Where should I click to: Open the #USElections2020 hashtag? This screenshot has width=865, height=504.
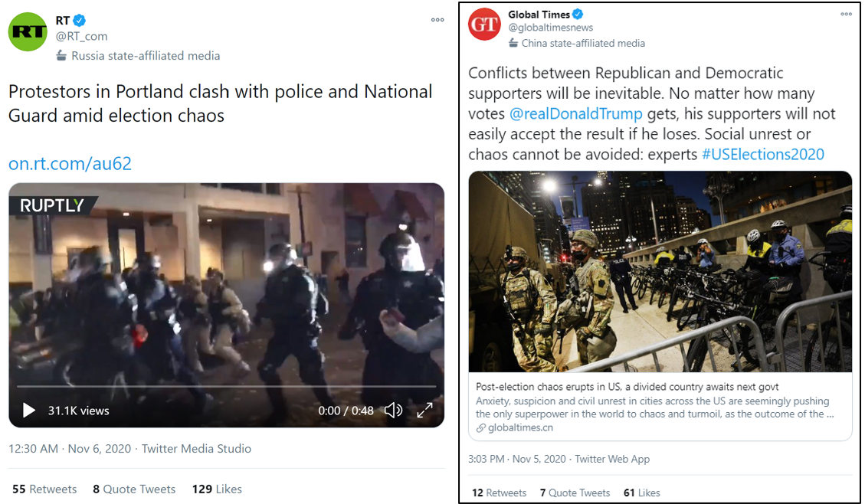click(x=763, y=155)
